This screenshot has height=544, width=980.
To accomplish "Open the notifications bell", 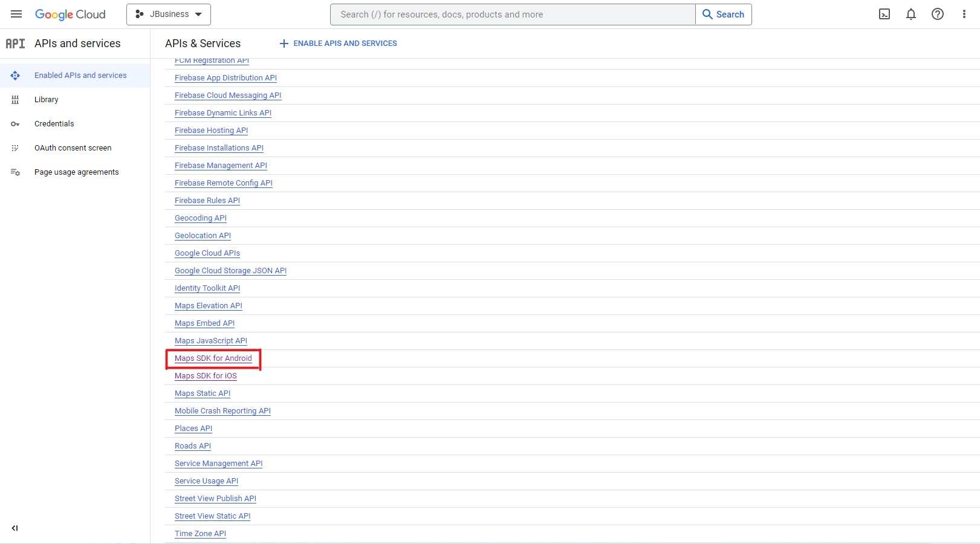I will 910,14.
